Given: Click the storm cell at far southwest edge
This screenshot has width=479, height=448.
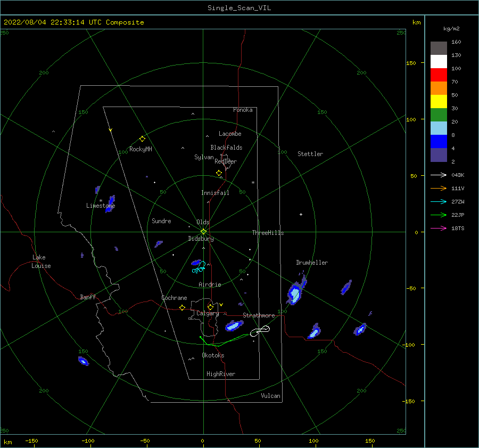Looking at the screenshot, I should click(x=84, y=361).
